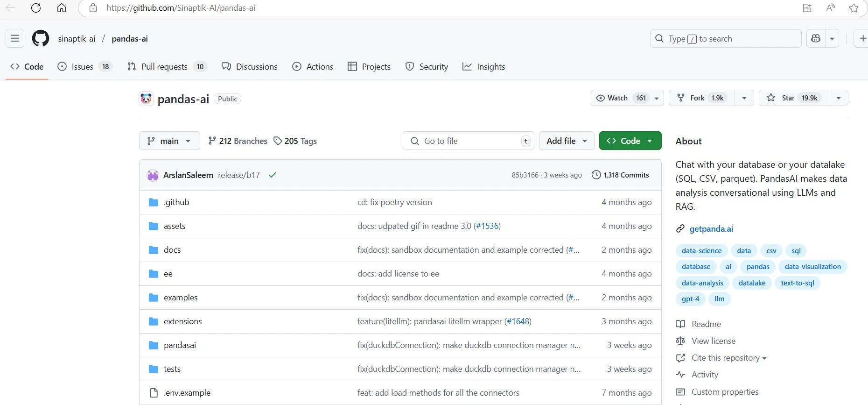
Task: Click the GitHub Octocat logo
Action: pos(41,39)
